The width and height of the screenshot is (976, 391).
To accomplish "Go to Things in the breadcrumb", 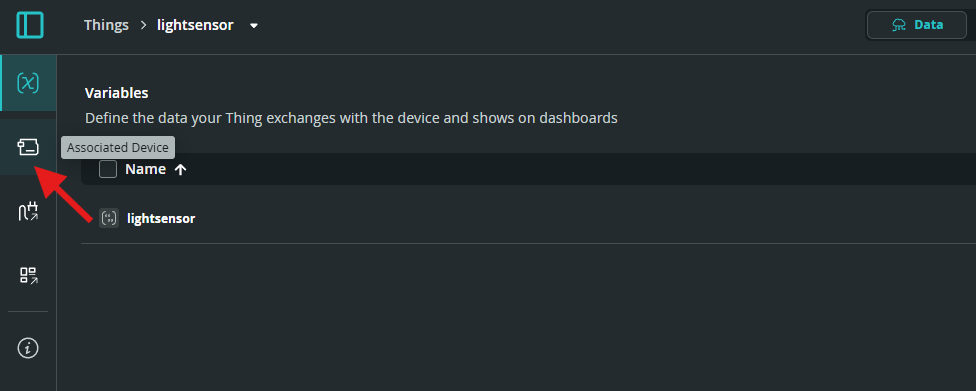I will 106,25.
